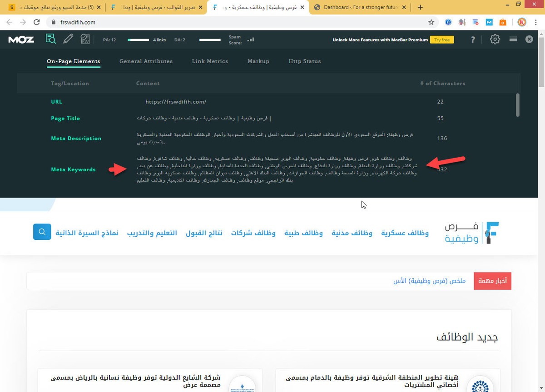Bookmark this page with the star icon
This screenshot has width=545, height=392.
[431, 22]
